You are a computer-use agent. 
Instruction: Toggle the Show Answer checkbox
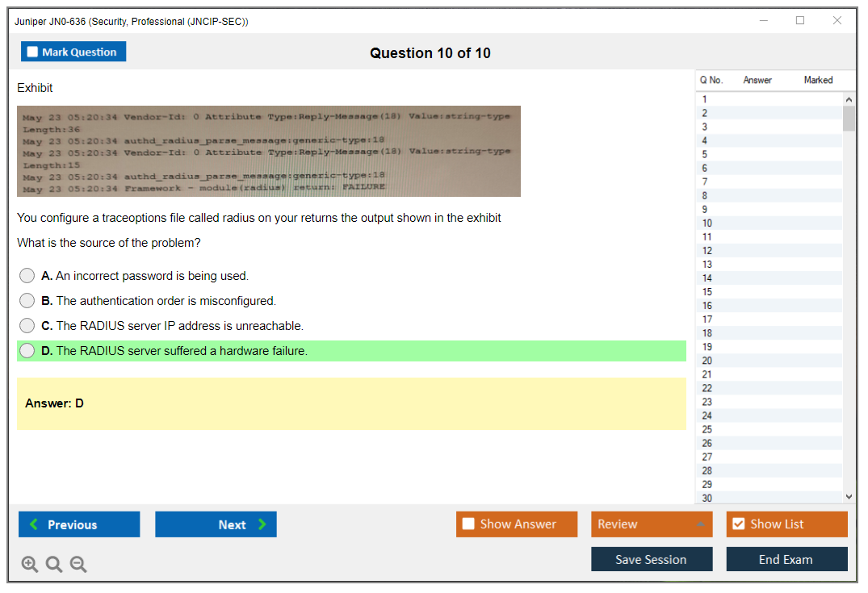tap(469, 524)
